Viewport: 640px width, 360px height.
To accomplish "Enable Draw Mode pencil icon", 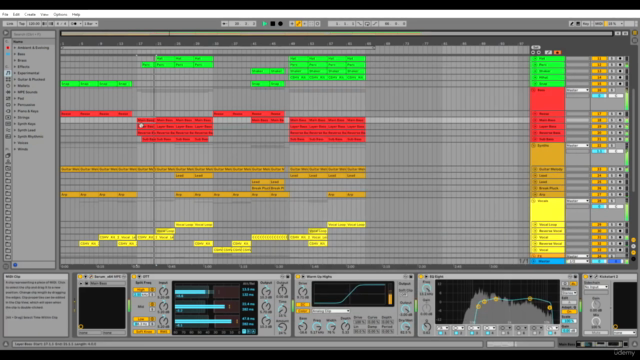I will tap(571, 24).
